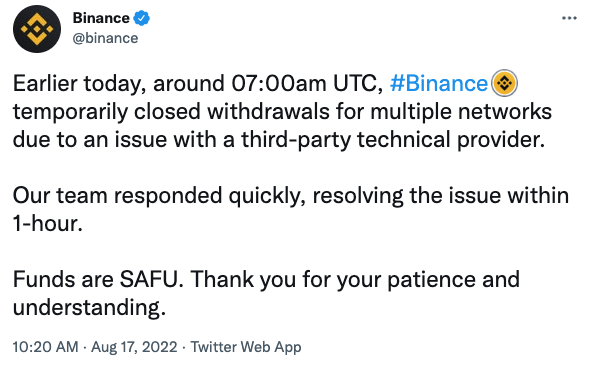Click the "Earlier today" opening words
The width and height of the screenshot is (590, 370).
click(79, 83)
